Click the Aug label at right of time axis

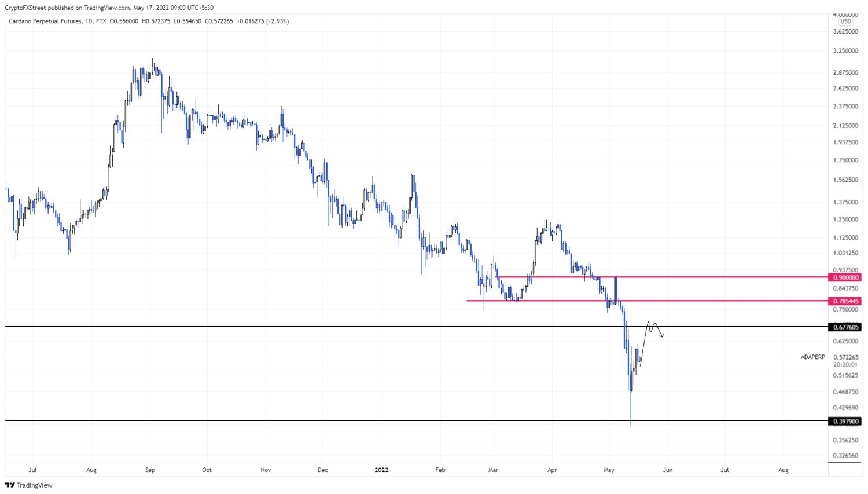[783, 470]
